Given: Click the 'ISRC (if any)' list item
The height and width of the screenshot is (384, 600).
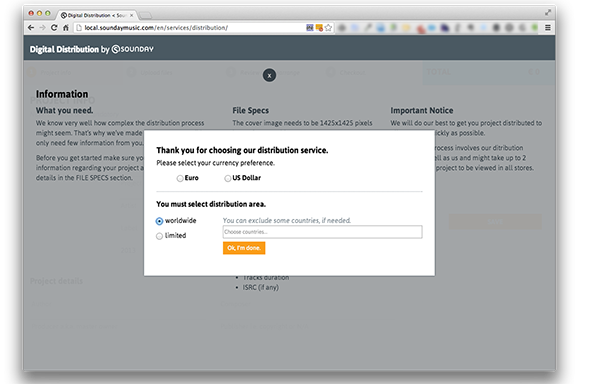Looking at the screenshot, I should tap(261, 287).
